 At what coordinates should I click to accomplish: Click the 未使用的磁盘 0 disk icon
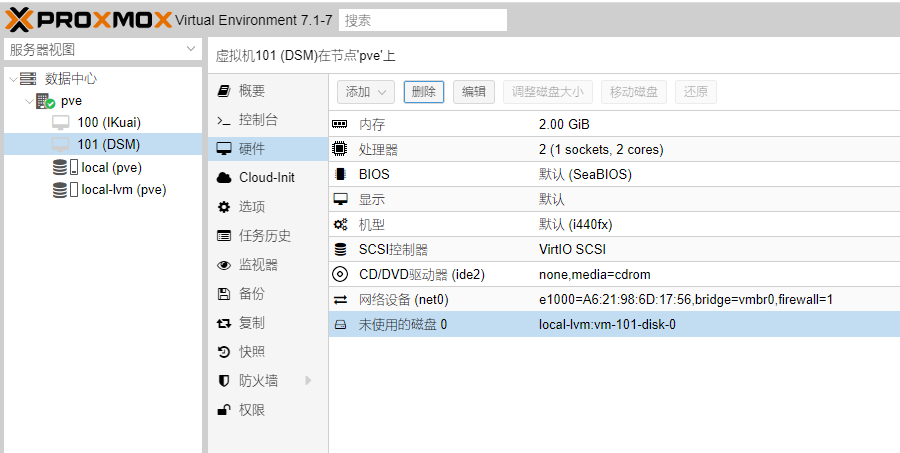pos(340,324)
